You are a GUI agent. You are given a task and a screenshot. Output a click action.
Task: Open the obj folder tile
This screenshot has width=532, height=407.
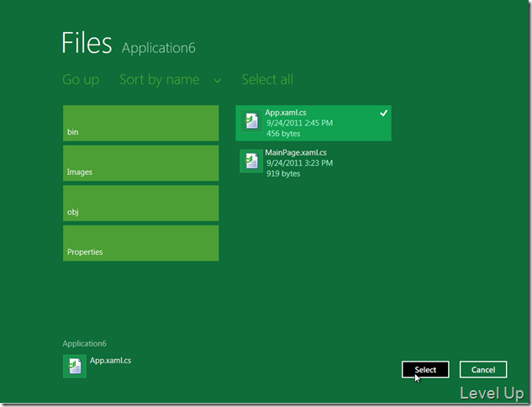(x=141, y=203)
